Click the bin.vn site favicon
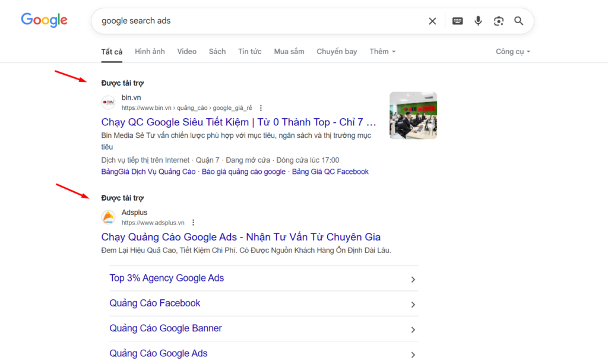Viewport: 608px width, 364px height. (108, 102)
